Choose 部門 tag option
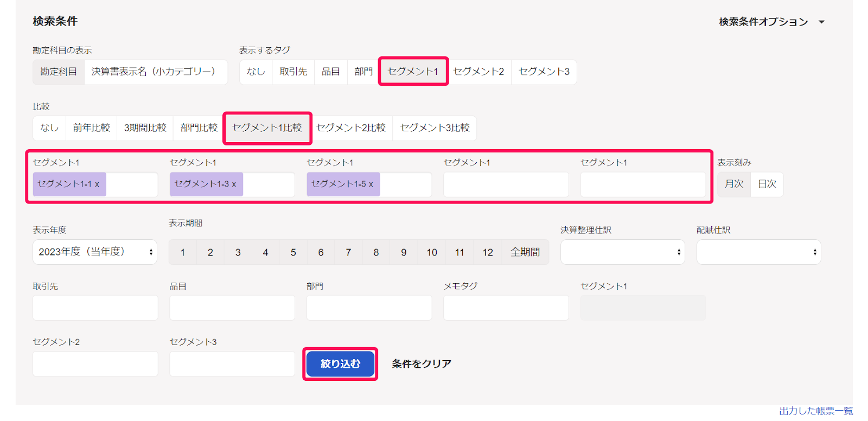The height and width of the screenshot is (421, 868). (363, 72)
